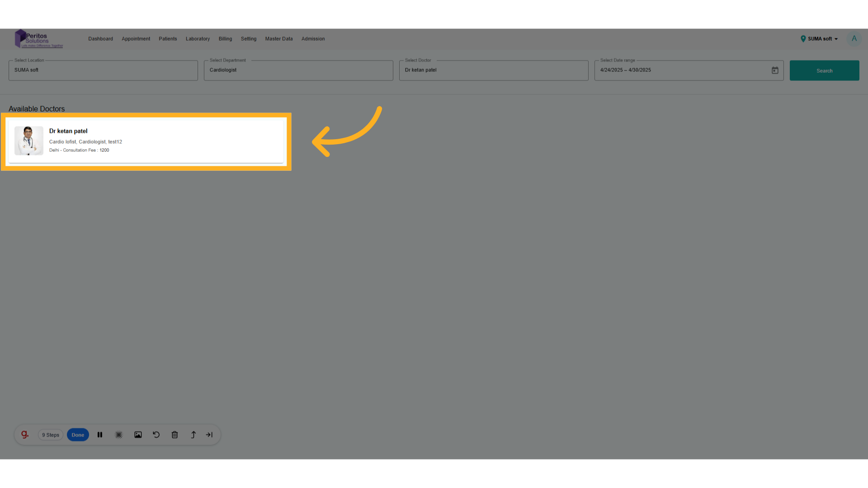Image resolution: width=868 pixels, height=488 pixels.
Task: Open the Appointment menu
Action: coord(136,39)
